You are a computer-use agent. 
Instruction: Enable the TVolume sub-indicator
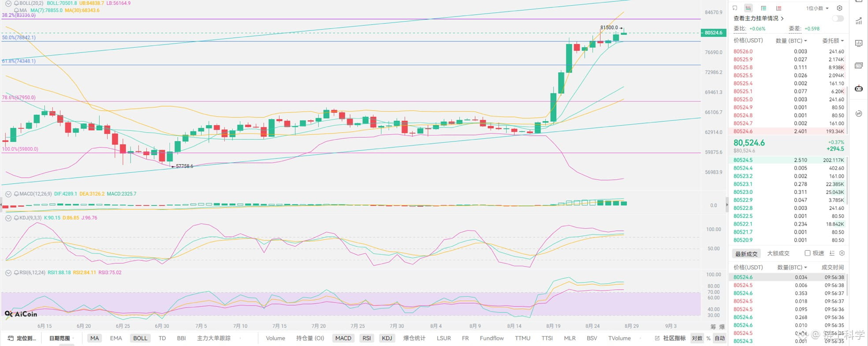coord(619,339)
